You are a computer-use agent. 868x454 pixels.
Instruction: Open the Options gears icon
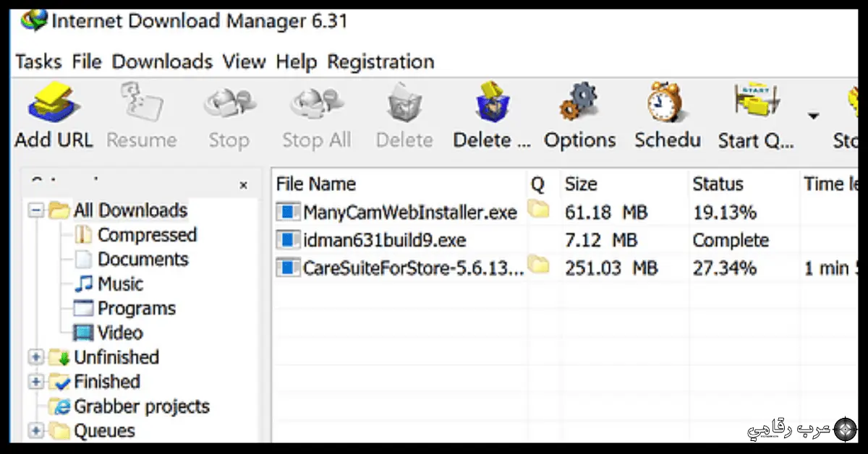[x=579, y=106]
